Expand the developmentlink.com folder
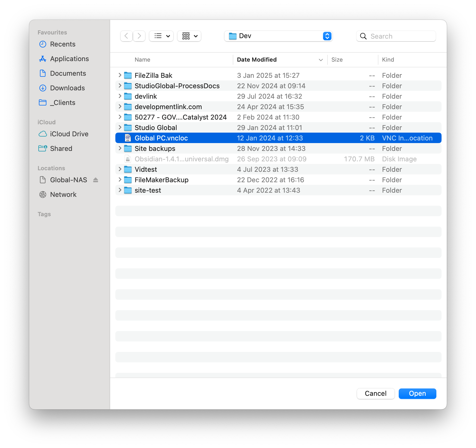Screen dimensions: 476x448 (120, 107)
